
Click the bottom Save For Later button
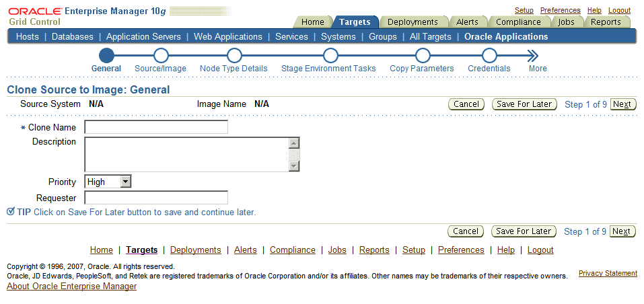coord(524,231)
